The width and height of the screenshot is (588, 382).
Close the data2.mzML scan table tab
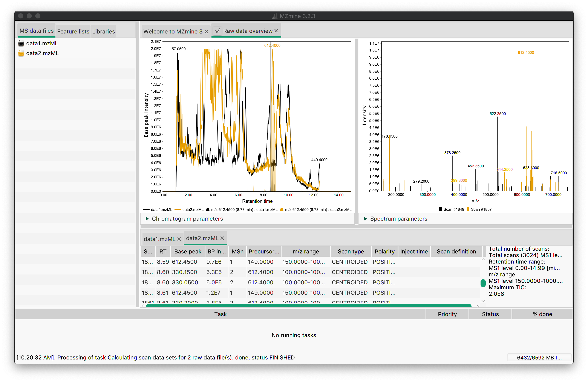click(222, 238)
